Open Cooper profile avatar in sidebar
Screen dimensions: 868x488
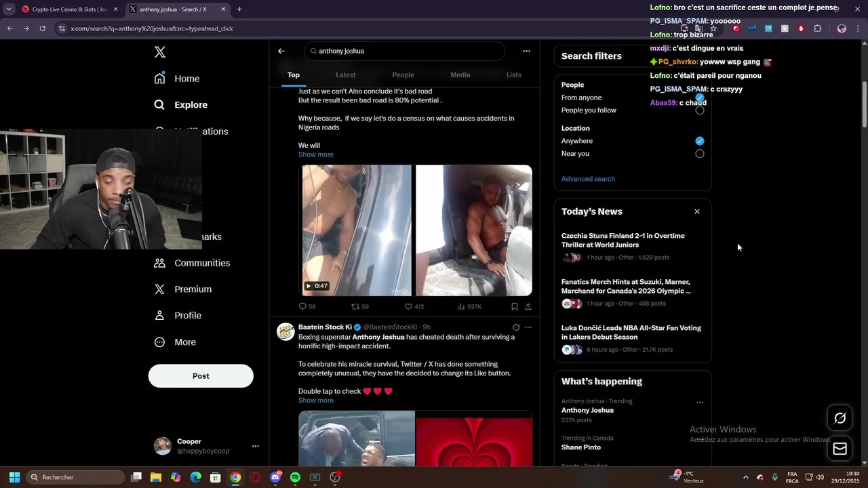point(163,446)
